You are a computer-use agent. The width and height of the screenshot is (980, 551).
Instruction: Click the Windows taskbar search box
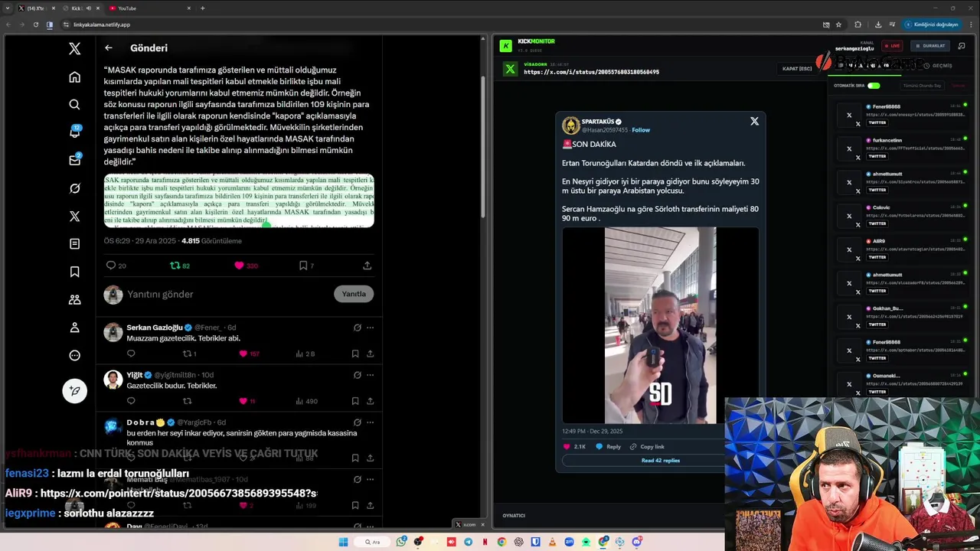(x=373, y=542)
